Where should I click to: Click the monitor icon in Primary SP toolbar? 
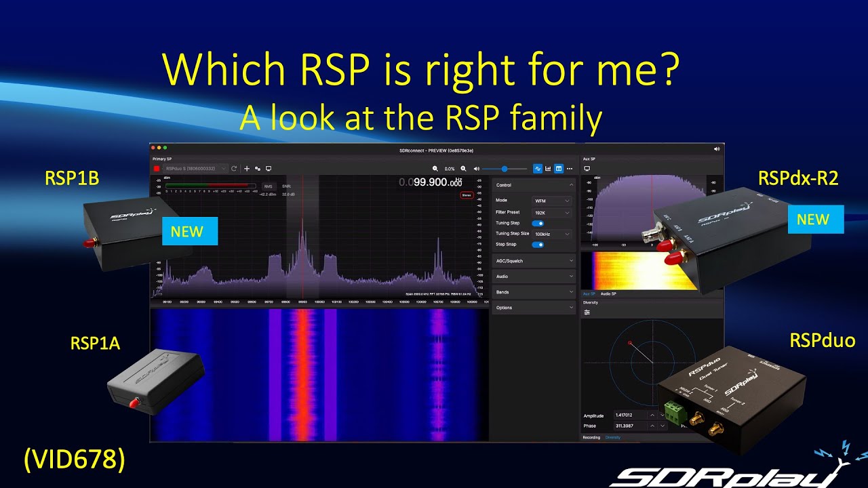coord(269,168)
